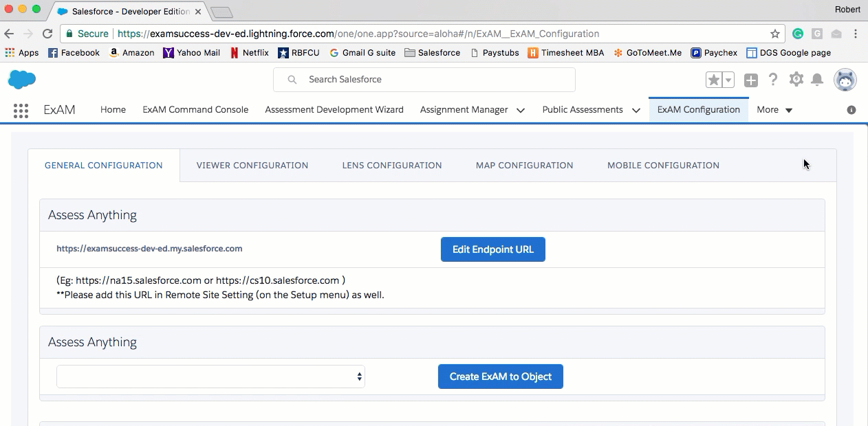Viewport: 868px width, 426px height.
Task: Bookmark this page with the star icon
Action: pyautogui.click(x=775, y=34)
